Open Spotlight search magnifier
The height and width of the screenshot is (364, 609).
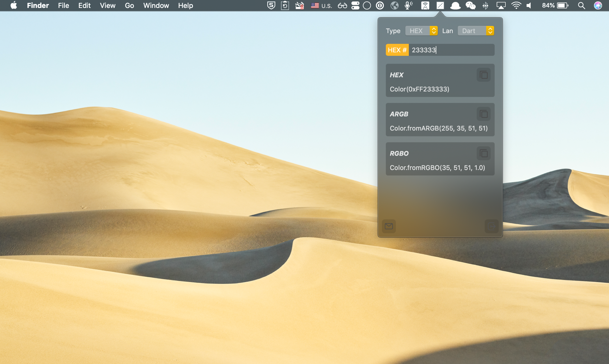(581, 6)
